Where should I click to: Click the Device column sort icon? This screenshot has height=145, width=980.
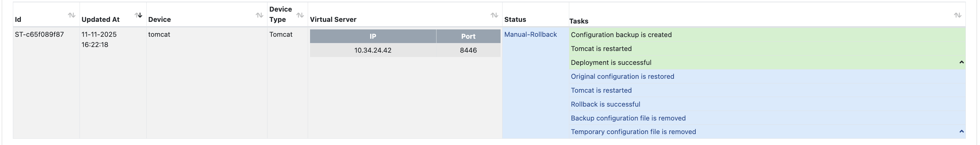tap(260, 15)
